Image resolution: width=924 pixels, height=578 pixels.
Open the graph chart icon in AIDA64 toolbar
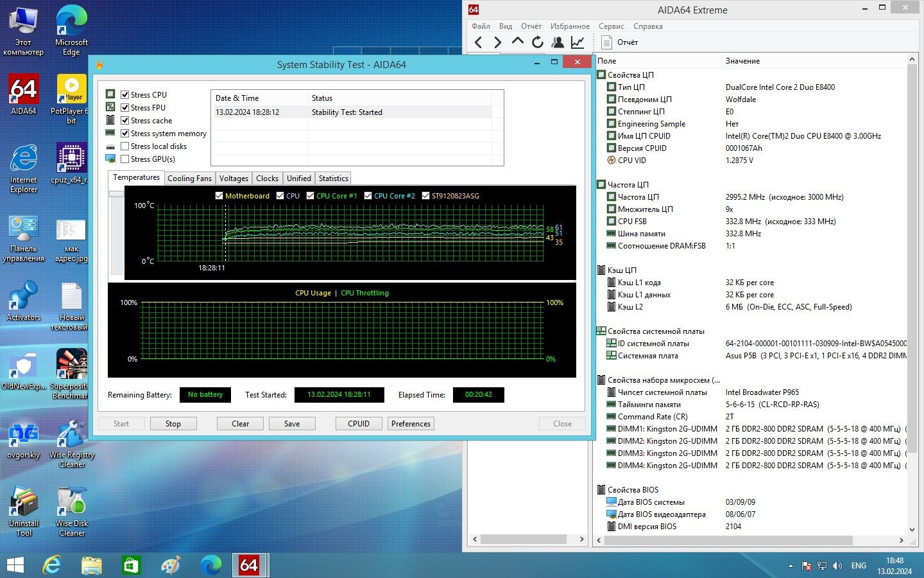(577, 42)
